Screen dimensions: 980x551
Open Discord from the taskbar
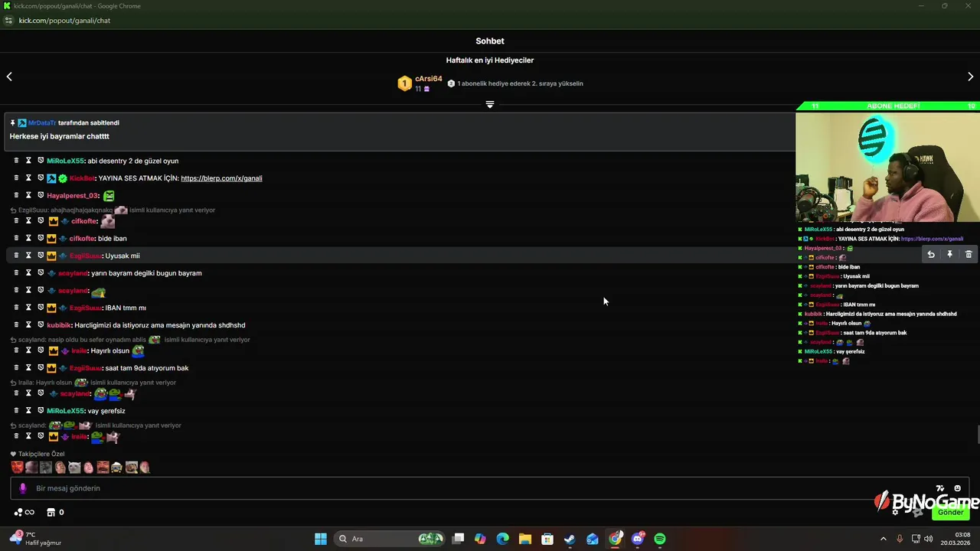point(638,539)
